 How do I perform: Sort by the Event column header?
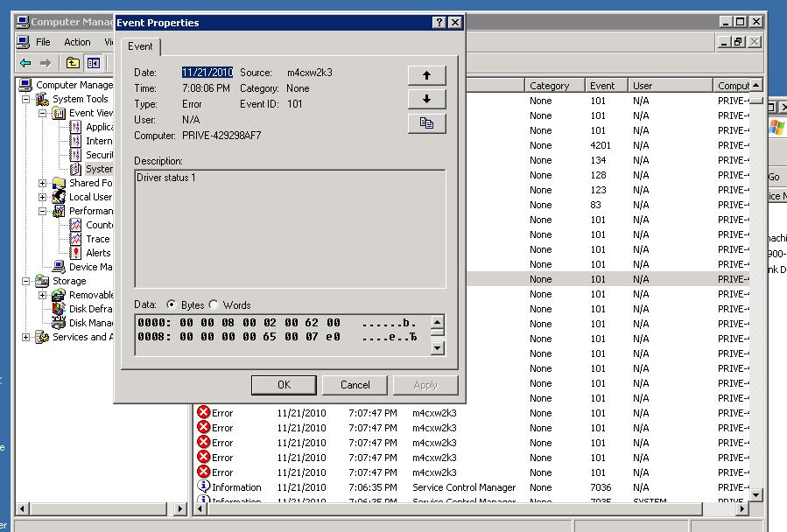pyautogui.click(x=607, y=86)
